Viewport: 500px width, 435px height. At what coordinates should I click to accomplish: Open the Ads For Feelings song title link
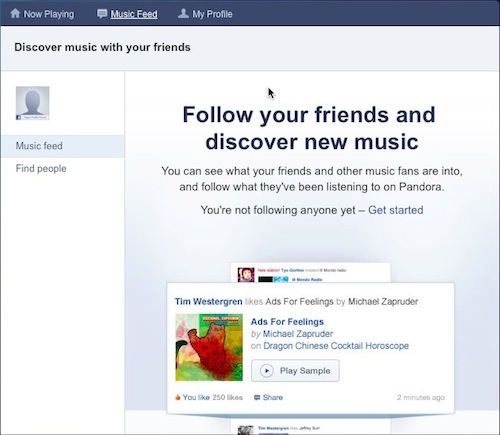(x=287, y=322)
